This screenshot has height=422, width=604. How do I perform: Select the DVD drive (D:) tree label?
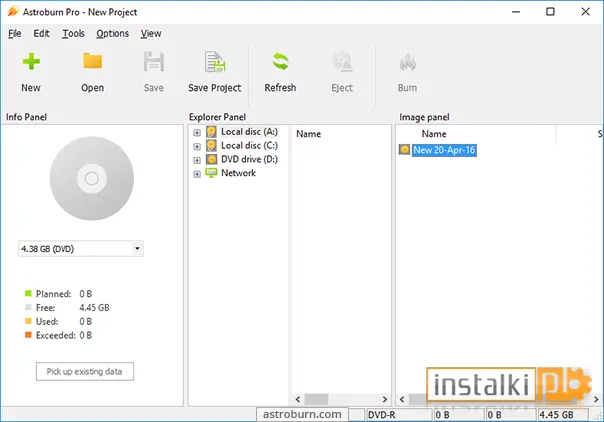[249, 159]
